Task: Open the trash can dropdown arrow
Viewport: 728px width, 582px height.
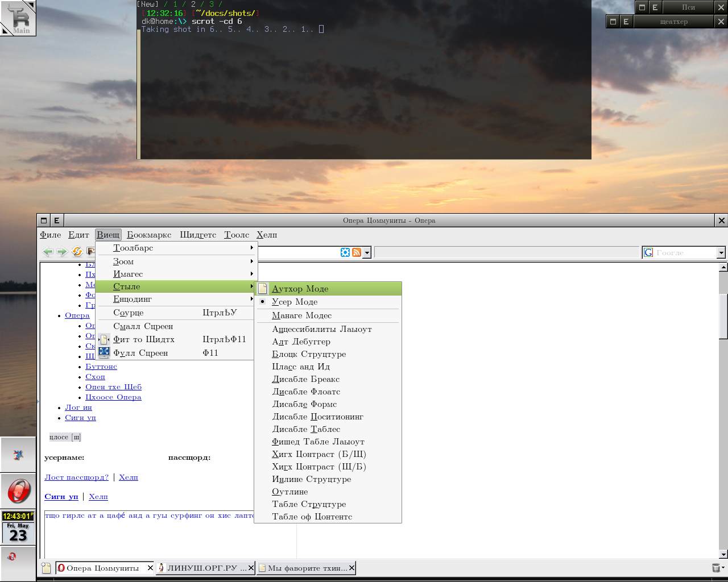Action: coord(723,568)
